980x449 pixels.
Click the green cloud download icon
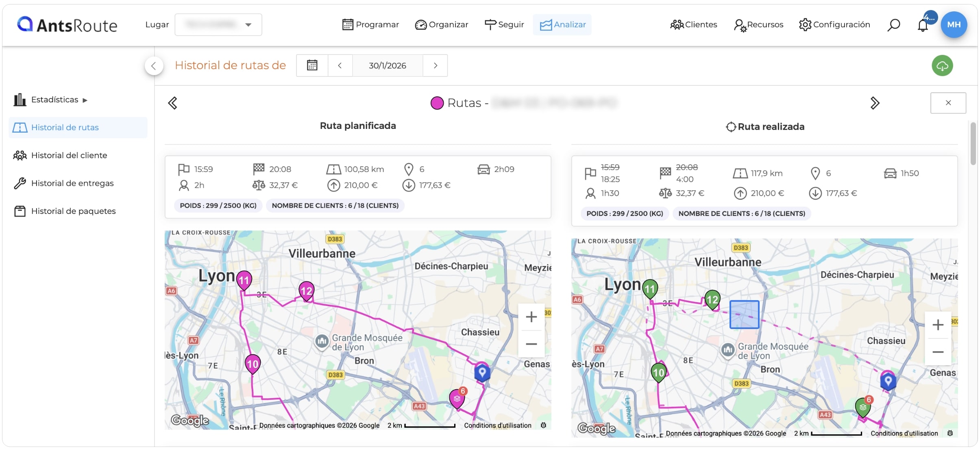click(942, 65)
